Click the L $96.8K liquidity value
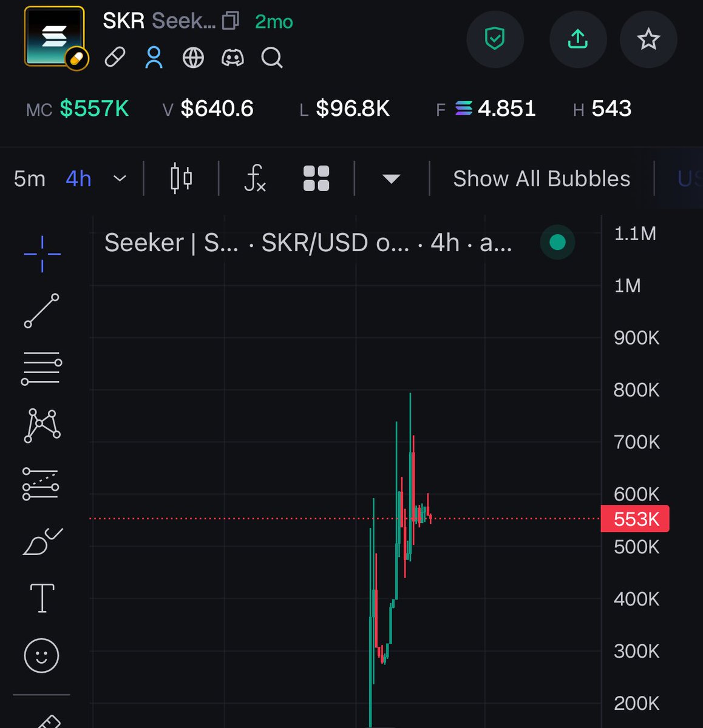703x728 pixels. coord(344,109)
